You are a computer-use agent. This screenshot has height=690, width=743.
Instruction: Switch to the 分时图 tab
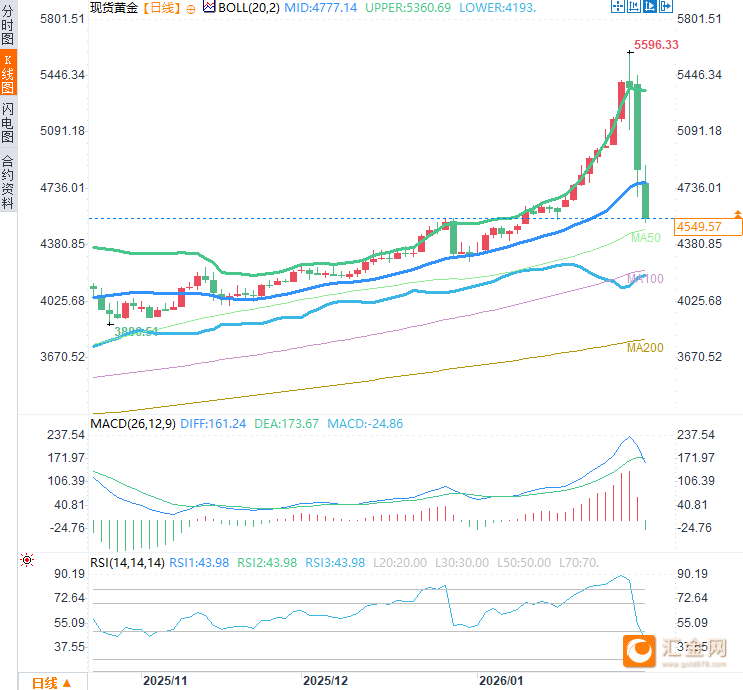[x=8, y=27]
